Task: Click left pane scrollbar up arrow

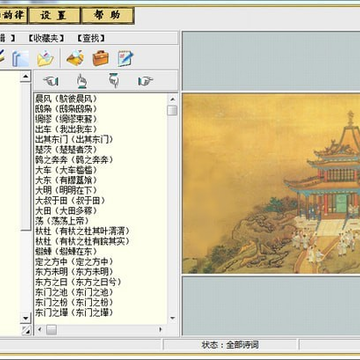Action: pyautogui.click(x=25, y=77)
